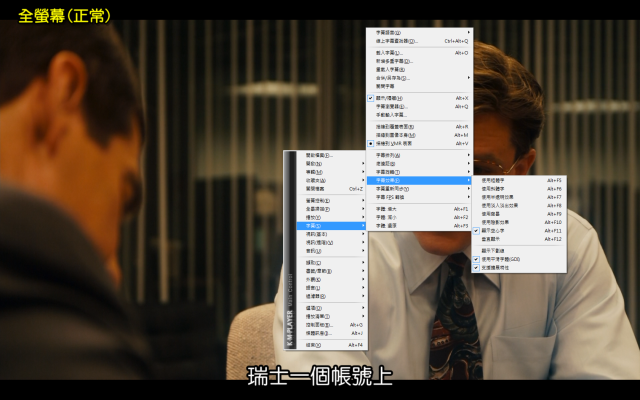Screen dimensions: 640x400
Task: Open control box entry with Alt+G shortcut
Action: pyautogui.click(x=331, y=325)
